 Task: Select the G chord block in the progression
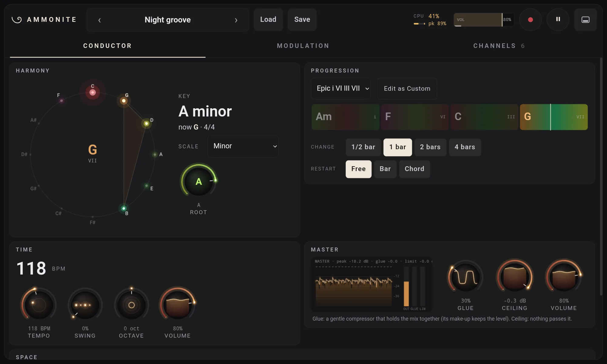coord(554,117)
